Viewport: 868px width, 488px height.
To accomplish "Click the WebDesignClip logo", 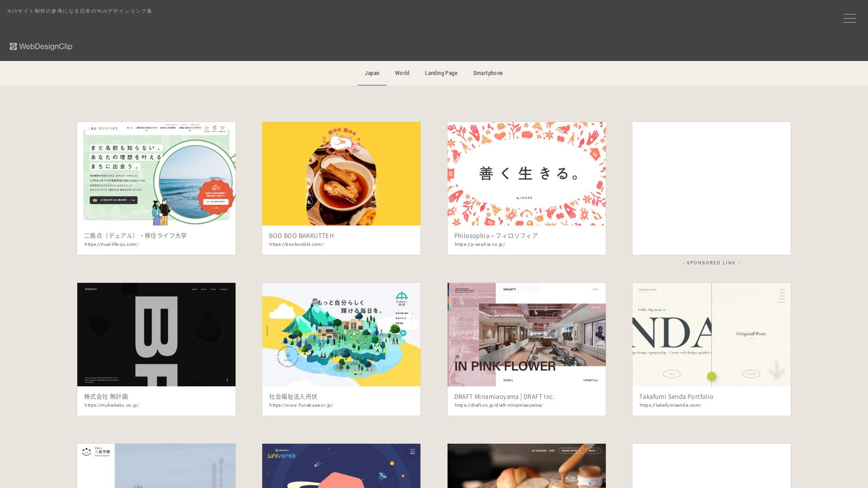I will pyautogui.click(x=41, y=47).
